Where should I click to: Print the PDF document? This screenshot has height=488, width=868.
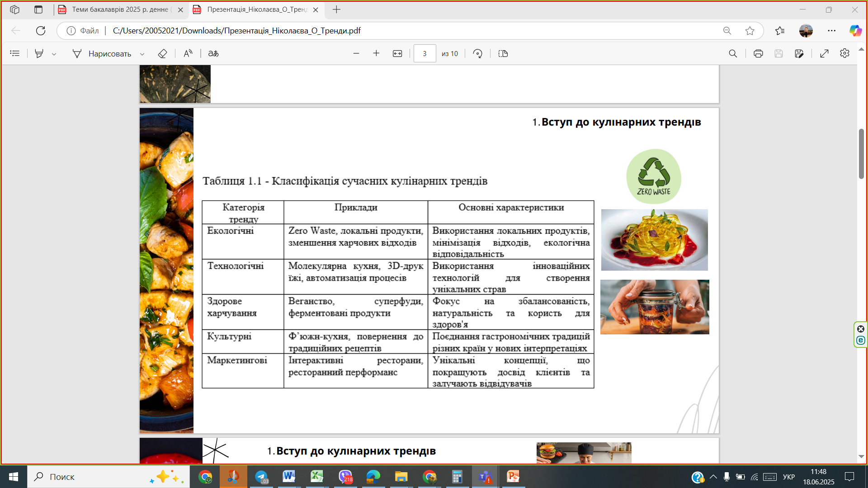click(x=758, y=54)
